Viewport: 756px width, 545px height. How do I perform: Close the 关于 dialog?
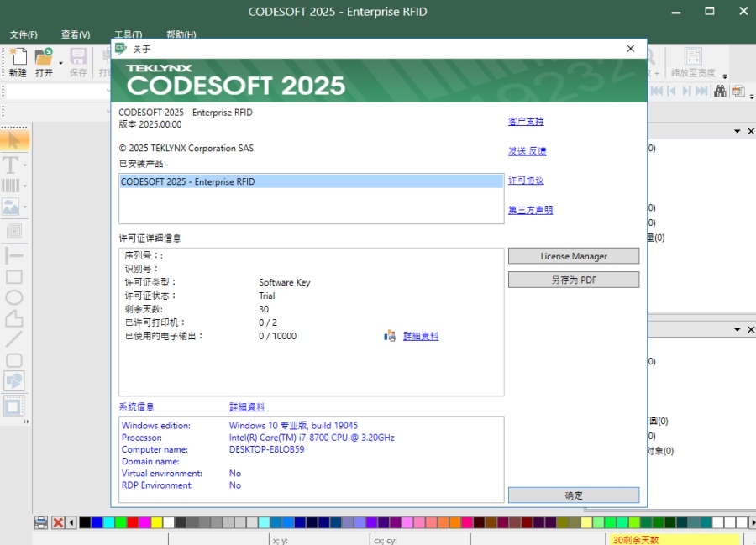click(631, 49)
